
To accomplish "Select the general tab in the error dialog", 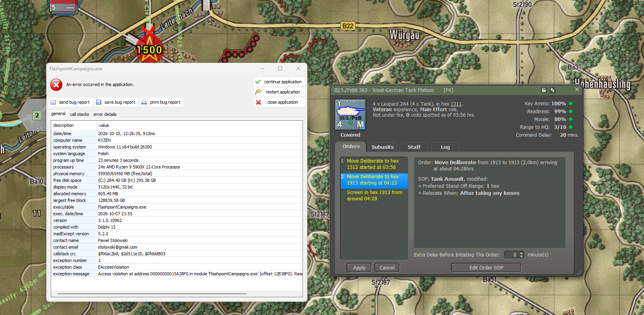I will (x=59, y=114).
